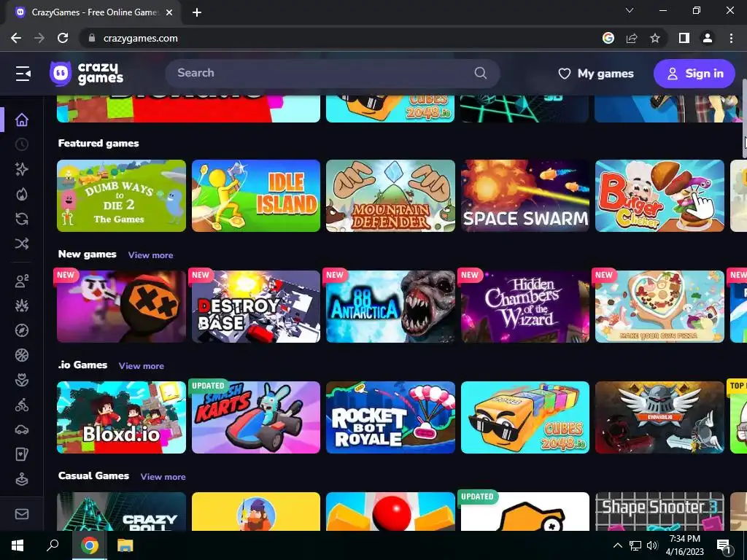
Task: Click the search magnifier icon
Action: point(481,73)
